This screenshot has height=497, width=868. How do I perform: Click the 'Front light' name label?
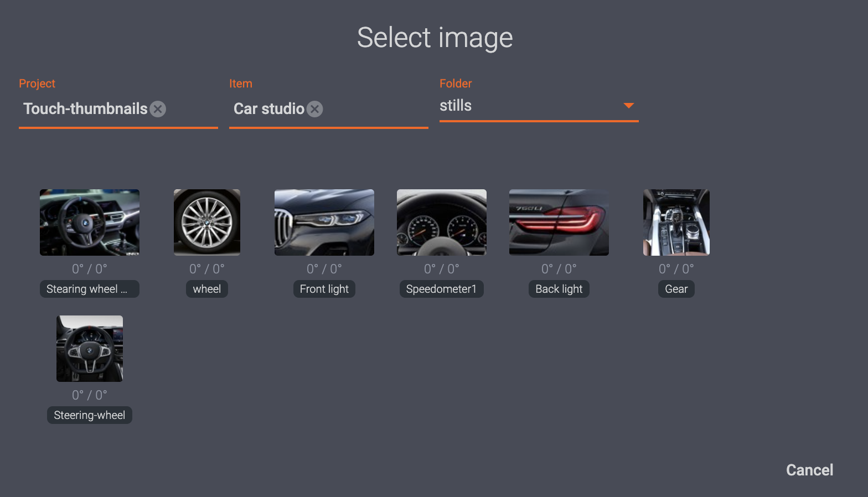[324, 289]
